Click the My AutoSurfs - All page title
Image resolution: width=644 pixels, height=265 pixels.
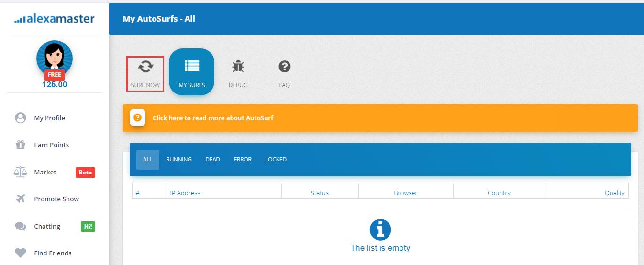159,19
